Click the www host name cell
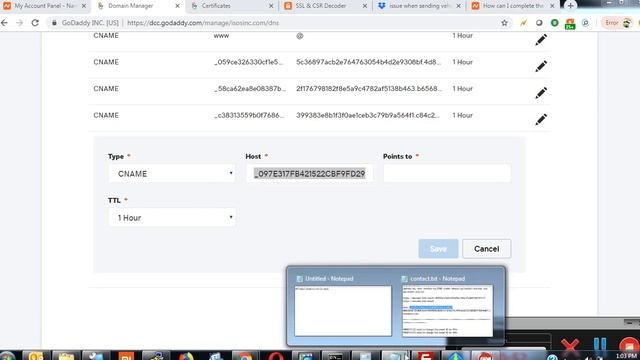The image size is (640, 360). pos(221,36)
